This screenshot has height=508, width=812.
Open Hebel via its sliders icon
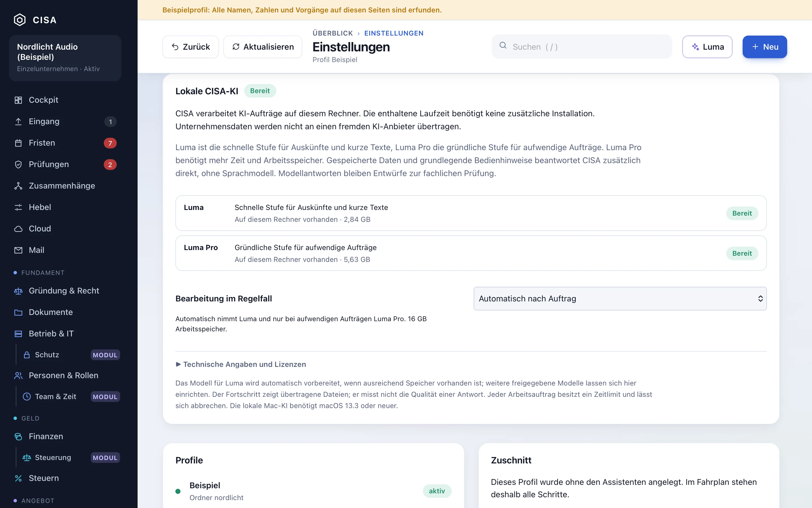pyautogui.click(x=18, y=207)
